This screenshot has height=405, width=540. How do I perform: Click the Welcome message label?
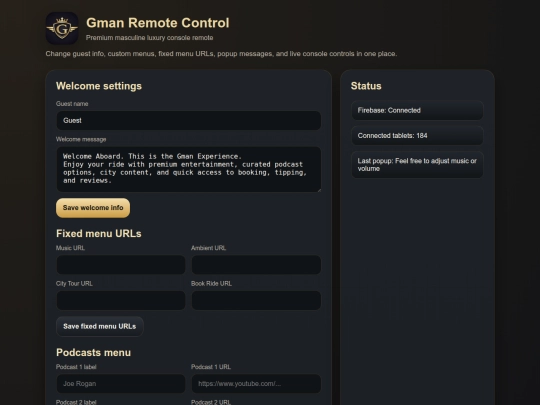[81, 139]
